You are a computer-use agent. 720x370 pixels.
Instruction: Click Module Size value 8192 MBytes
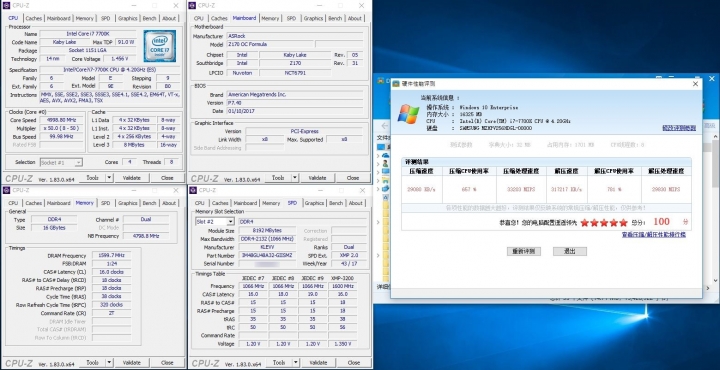click(x=267, y=230)
